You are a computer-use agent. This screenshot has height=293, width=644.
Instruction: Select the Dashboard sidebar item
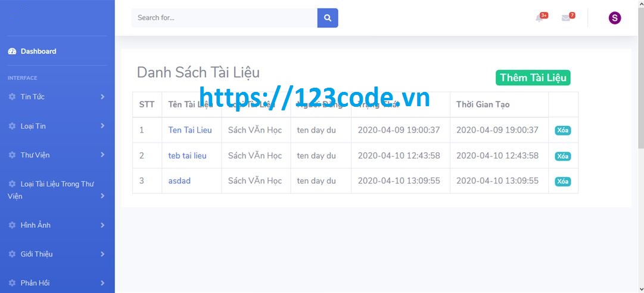57,51
